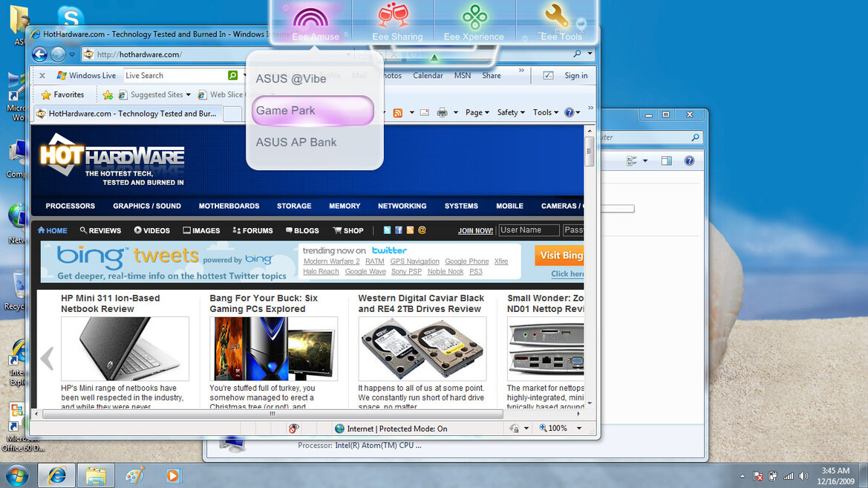Image resolution: width=868 pixels, height=488 pixels.
Task: Open Windows Media Player from taskbar
Action: pos(173,476)
